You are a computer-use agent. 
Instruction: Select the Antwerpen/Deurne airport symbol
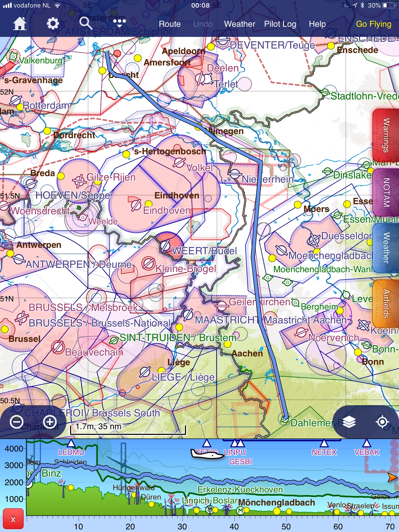[x=19, y=259]
